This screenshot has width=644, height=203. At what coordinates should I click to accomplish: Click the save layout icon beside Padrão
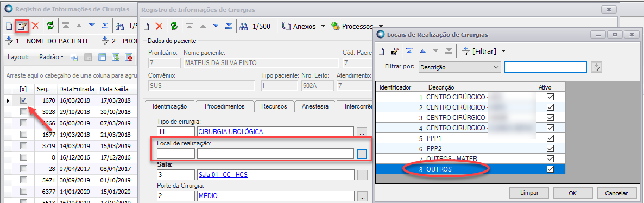coord(74,57)
